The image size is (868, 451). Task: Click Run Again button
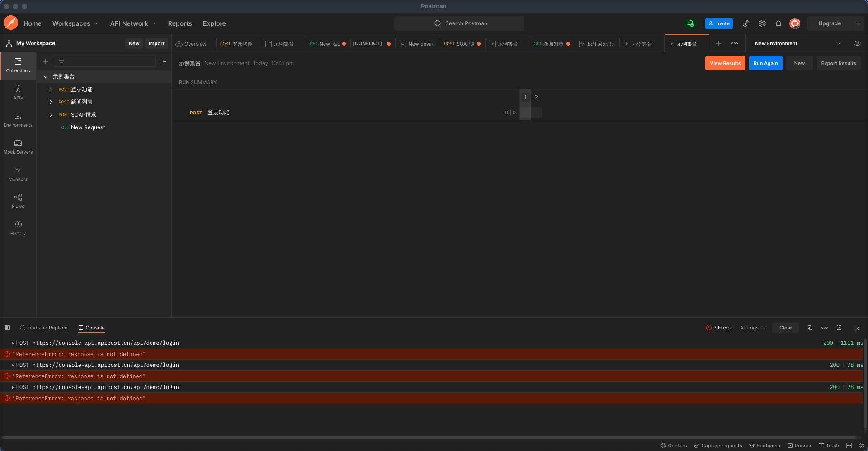click(765, 63)
